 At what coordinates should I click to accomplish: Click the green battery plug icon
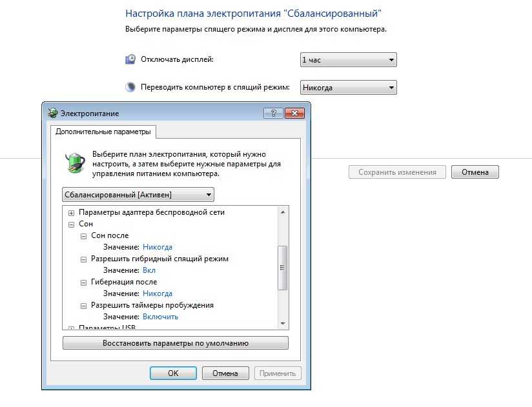[75, 163]
